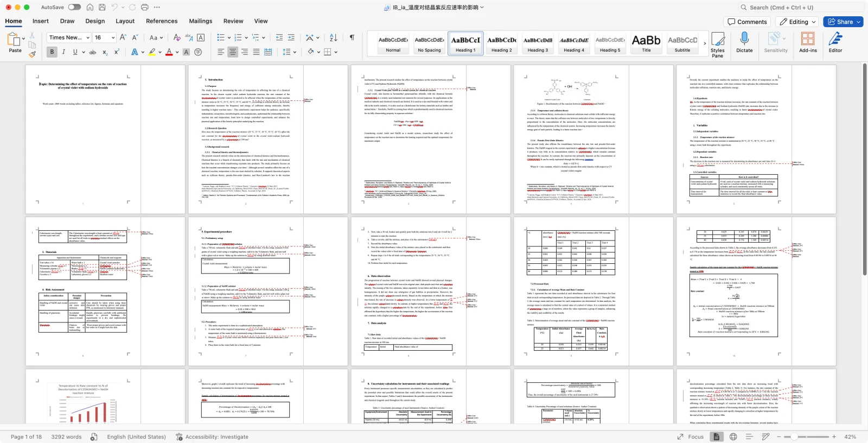Viewport: 868px width, 443px height.
Task: Align text to the right
Action: click(245, 52)
